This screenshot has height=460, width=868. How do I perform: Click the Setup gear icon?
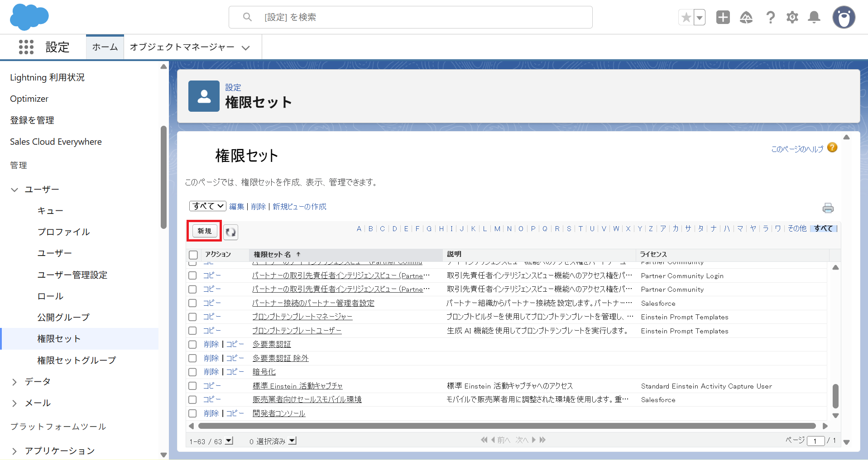click(x=792, y=18)
